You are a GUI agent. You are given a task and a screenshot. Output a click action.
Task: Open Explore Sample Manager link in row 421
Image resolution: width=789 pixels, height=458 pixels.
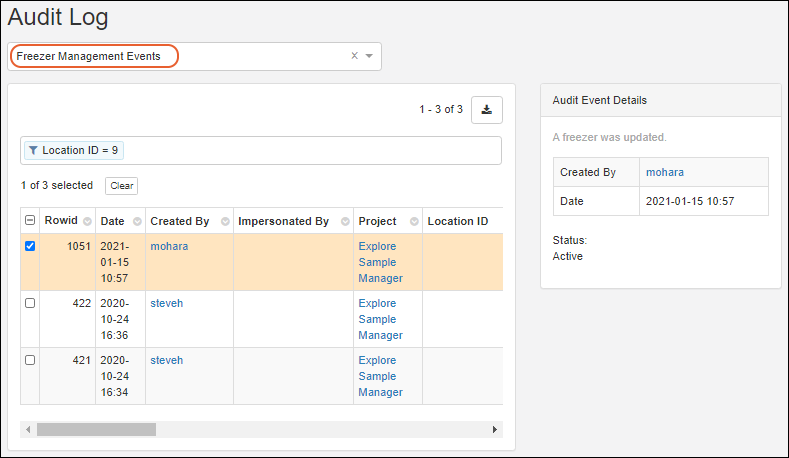click(x=380, y=376)
